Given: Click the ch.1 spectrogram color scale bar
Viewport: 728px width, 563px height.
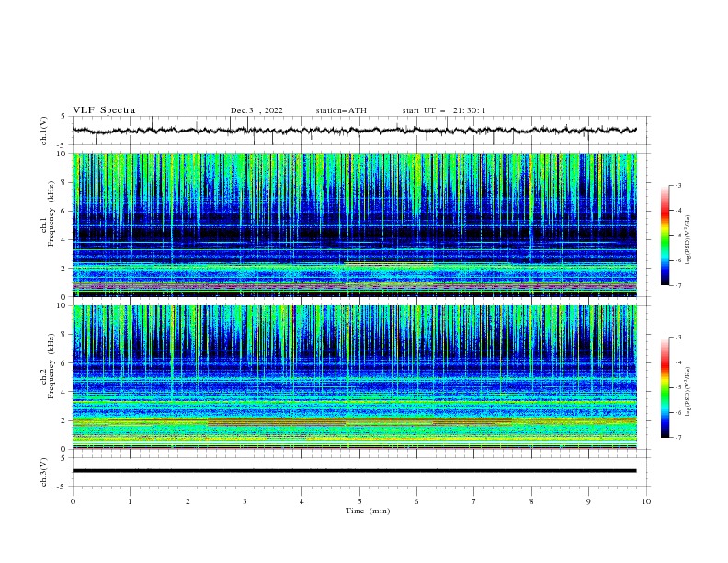Looking at the screenshot, I should pos(665,236).
